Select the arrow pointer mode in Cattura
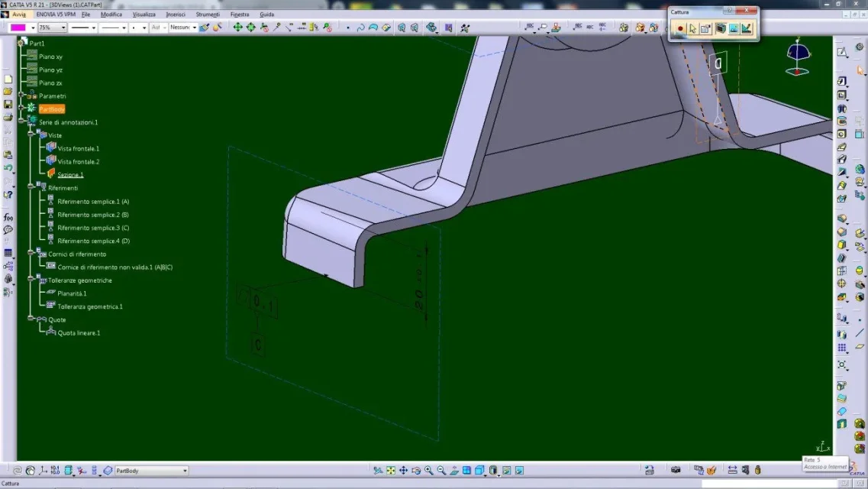 [692, 28]
